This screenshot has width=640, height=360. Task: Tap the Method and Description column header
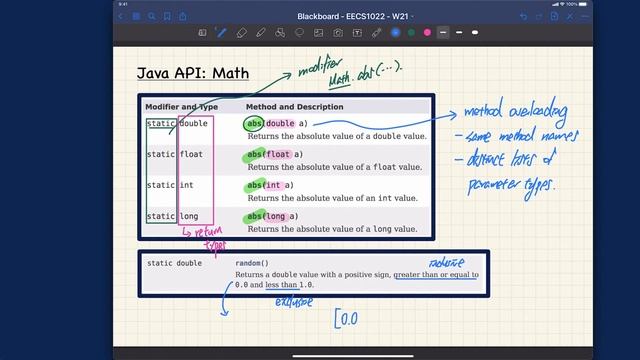tap(294, 107)
